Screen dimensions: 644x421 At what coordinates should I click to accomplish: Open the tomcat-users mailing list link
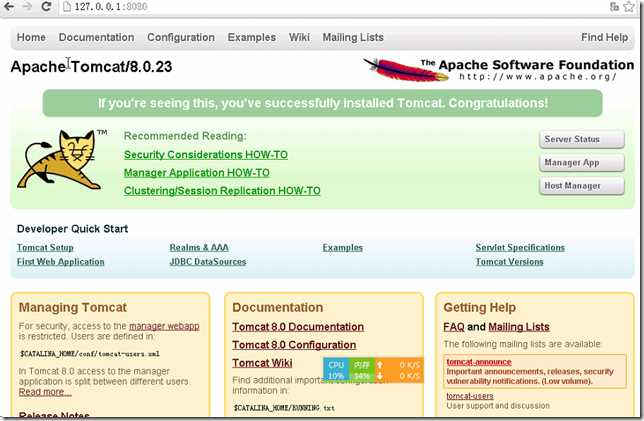click(x=470, y=396)
